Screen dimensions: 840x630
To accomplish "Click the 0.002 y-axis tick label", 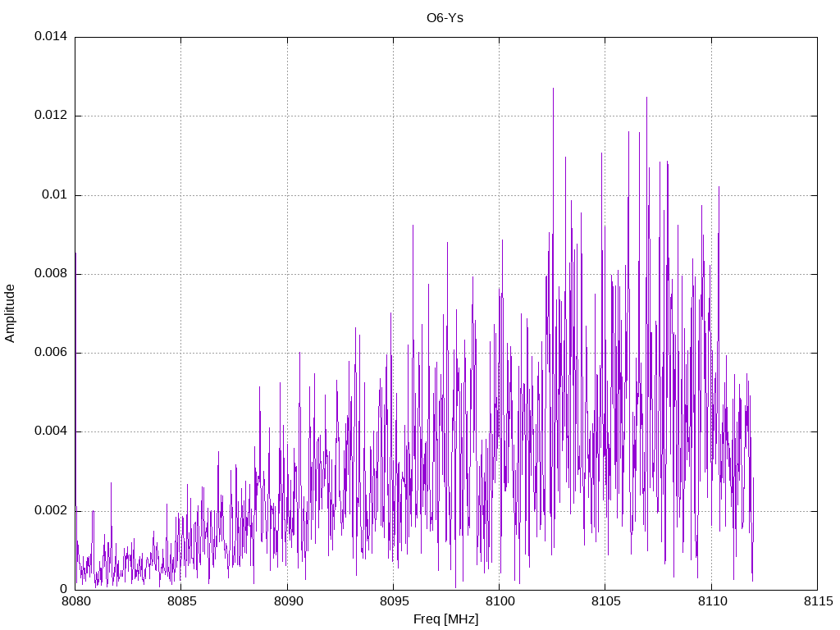I will tap(51, 510).
